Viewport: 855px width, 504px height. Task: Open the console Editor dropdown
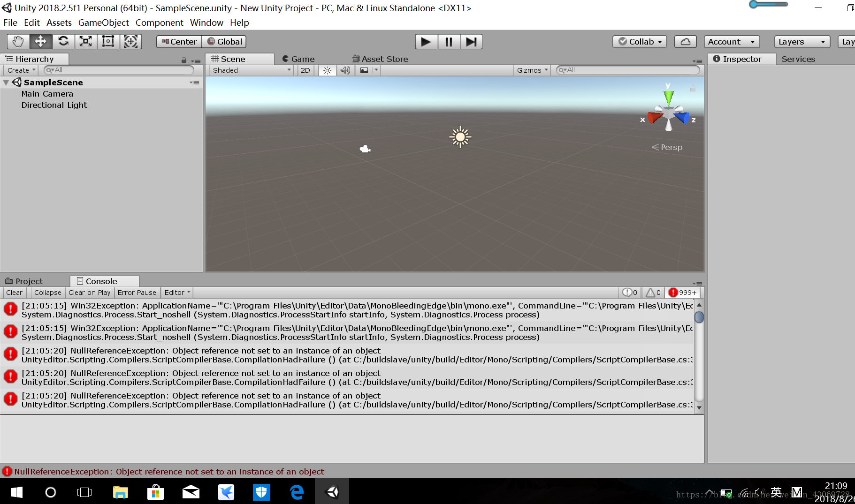[177, 293]
